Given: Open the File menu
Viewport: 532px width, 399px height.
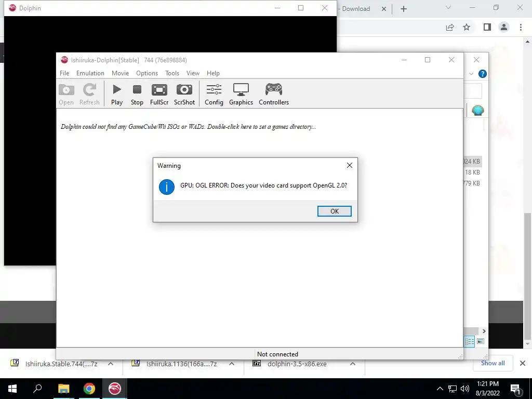Looking at the screenshot, I should (64, 73).
